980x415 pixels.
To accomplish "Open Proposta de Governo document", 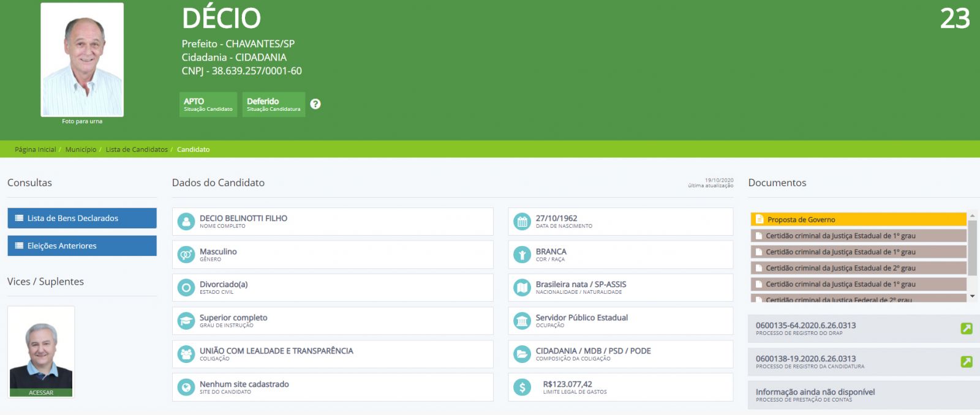I will pyautogui.click(x=858, y=220).
